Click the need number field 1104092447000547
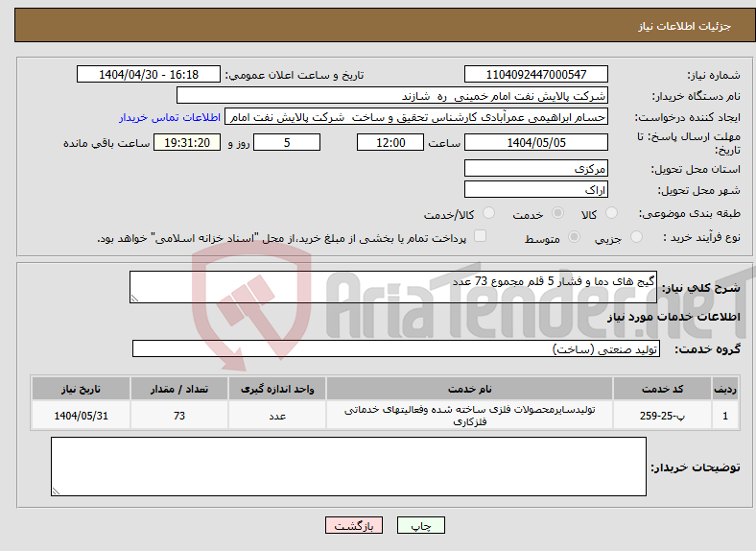Viewport: 756px width, 551px height. coord(535,74)
